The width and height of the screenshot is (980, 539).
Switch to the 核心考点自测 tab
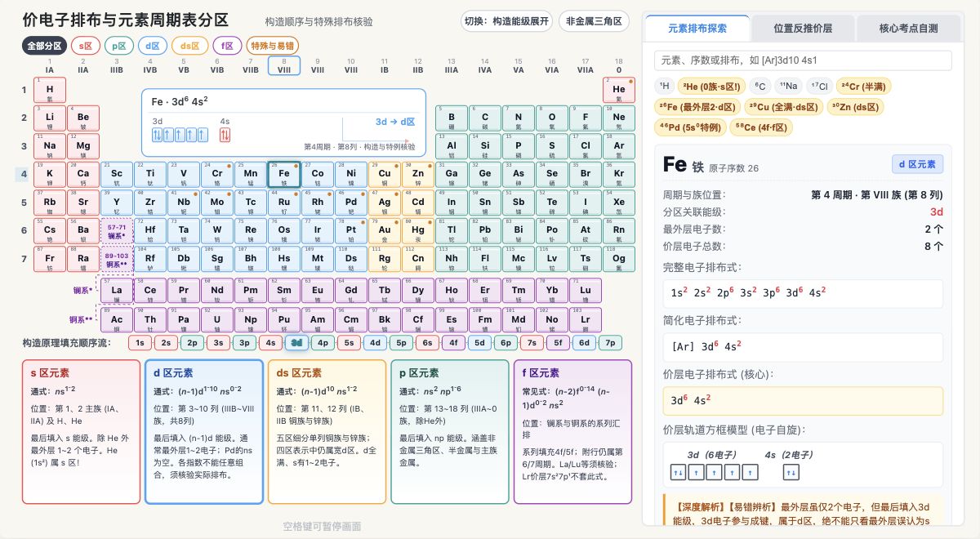pos(908,28)
